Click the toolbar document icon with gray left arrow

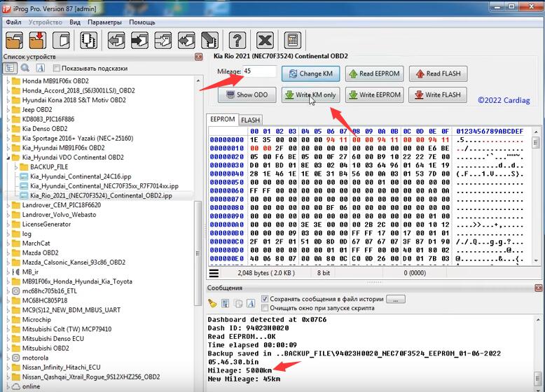(116, 41)
